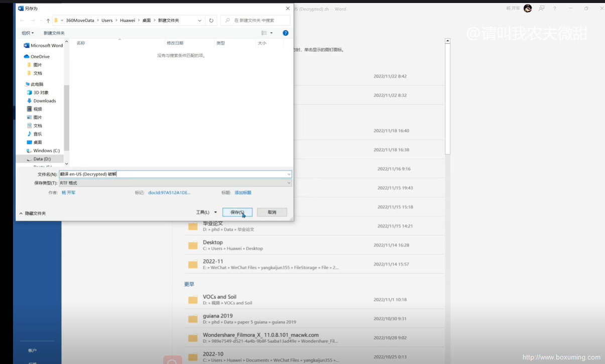Open the view options dropdown arrow
Viewport: 605px width, 364px height.
pyautogui.click(x=272, y=33)
